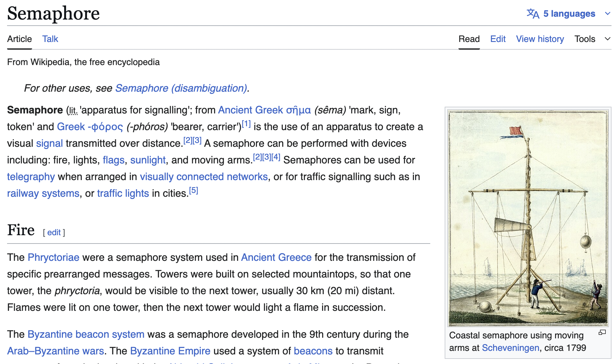Select the Article tab
Viewport: 616px width, 364px height.
[20, 39]
